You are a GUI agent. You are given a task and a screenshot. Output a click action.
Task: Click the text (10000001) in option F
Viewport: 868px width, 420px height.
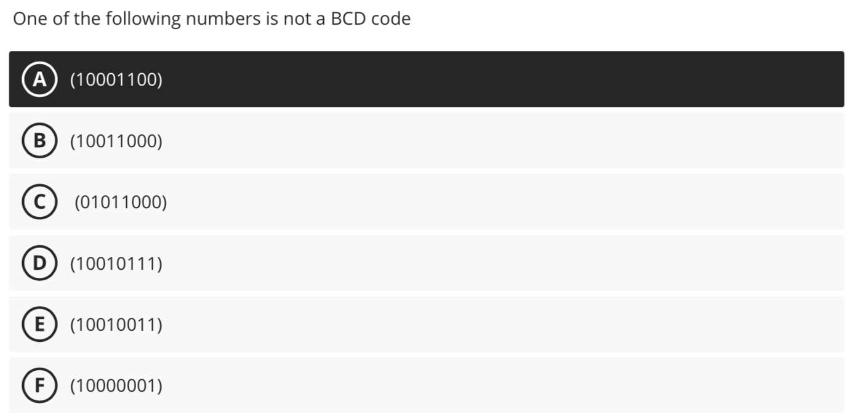click(x=116, y=386)
